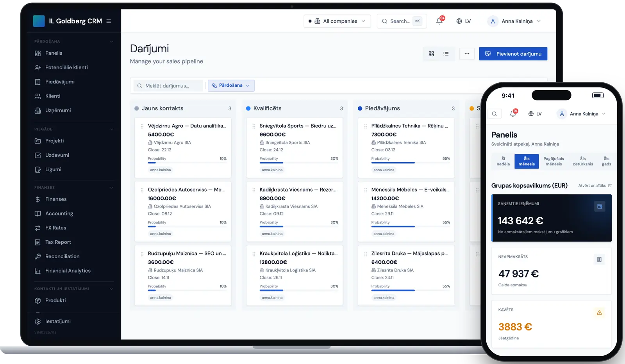Click the IL Goldberg CRM logo
Image resolution: width=625 pixels, height=364 pixels.
coord(39,21)
